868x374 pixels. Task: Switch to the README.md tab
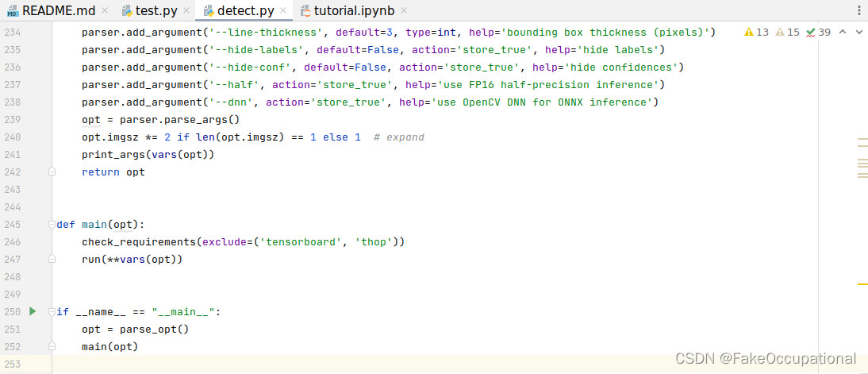click(50, 10)
